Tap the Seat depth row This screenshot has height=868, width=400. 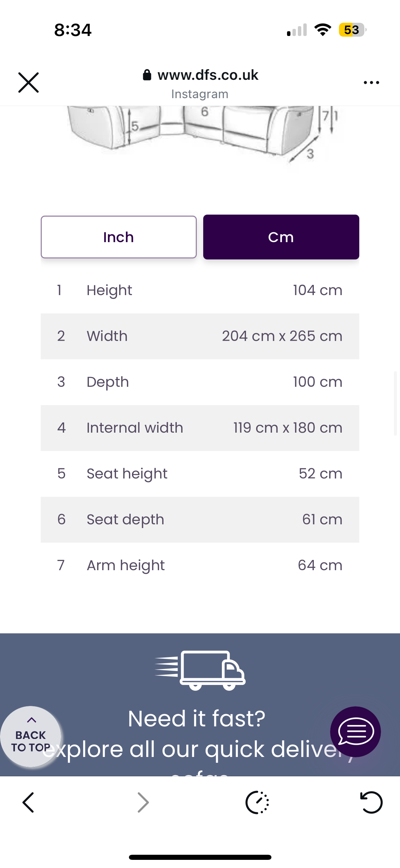pyautogui.click(x=199, y=520)
